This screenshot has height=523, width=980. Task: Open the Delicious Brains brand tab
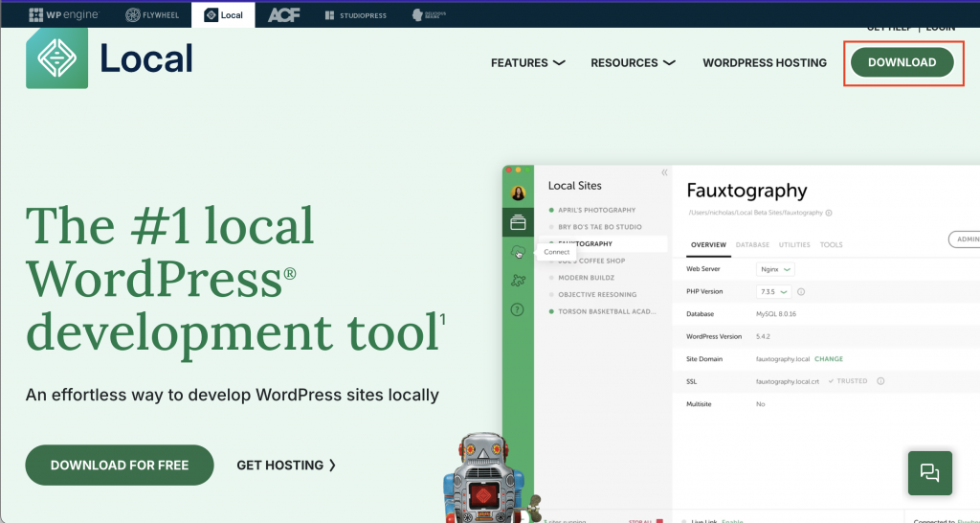click(x=430, y=15)
